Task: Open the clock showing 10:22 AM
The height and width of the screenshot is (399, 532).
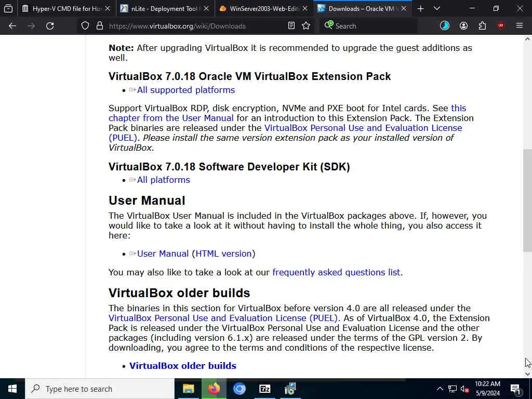Action: tap(487, 389)
